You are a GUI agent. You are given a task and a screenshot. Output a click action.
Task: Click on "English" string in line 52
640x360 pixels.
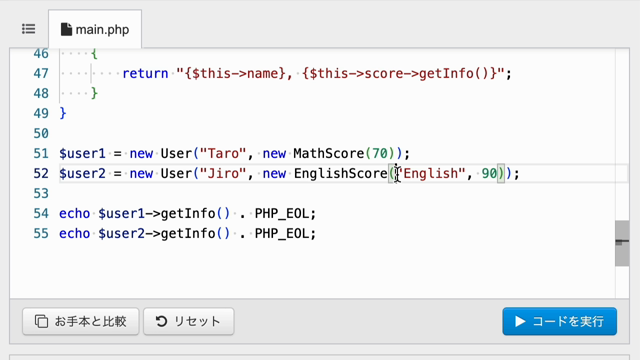431,173
